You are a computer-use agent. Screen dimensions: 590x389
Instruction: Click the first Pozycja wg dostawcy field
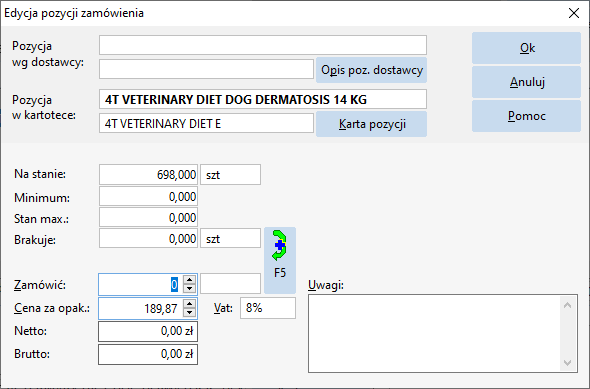(263, 45)
